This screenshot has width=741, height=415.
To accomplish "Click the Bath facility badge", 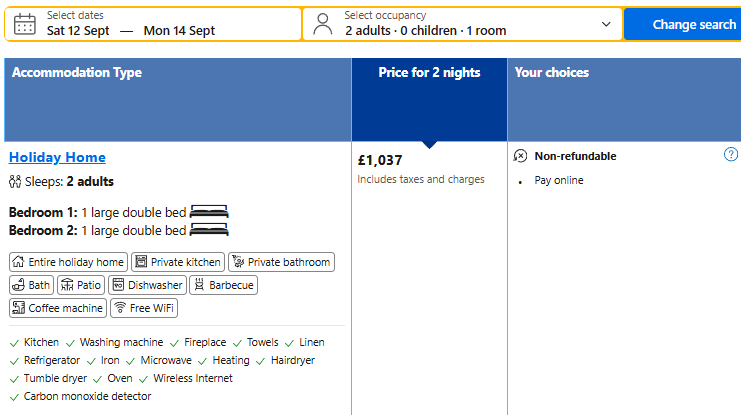I will point(32,285).
